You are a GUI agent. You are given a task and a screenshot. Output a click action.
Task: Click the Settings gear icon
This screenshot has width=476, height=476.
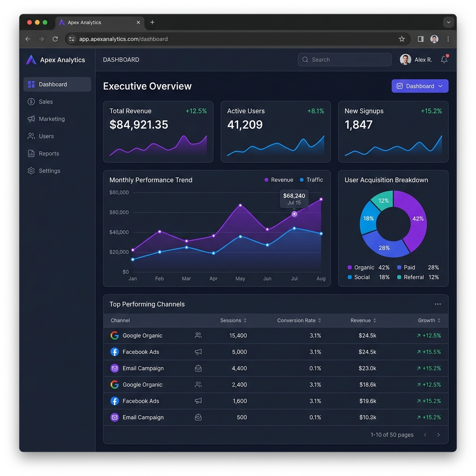point(31,171)
